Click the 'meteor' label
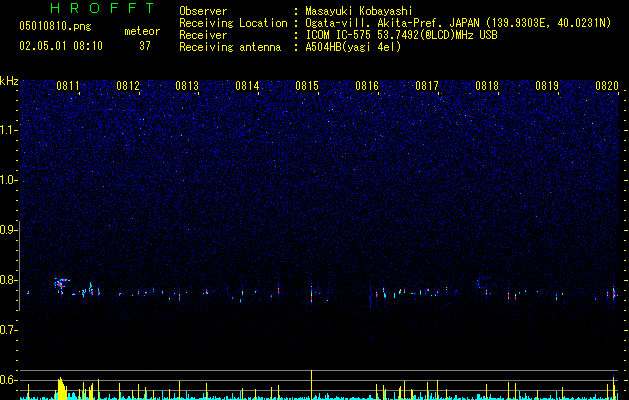Screen dimensions: 629x400 tap(142, 31)
